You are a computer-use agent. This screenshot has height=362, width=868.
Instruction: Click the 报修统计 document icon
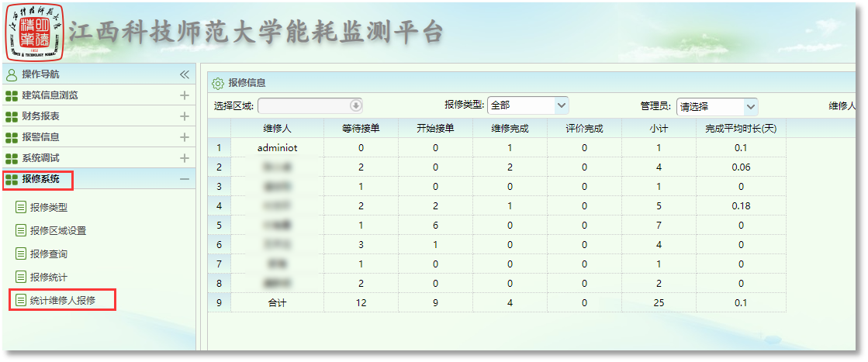(21, 278)
